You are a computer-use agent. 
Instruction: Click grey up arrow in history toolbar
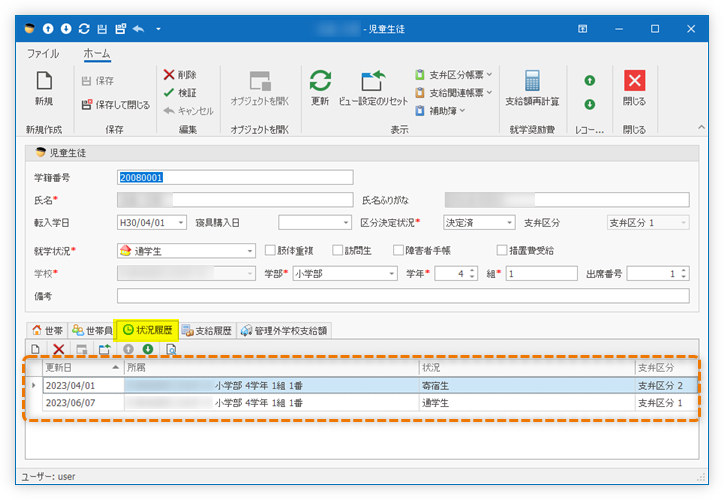pyautogui.click(x=128, y=349)
